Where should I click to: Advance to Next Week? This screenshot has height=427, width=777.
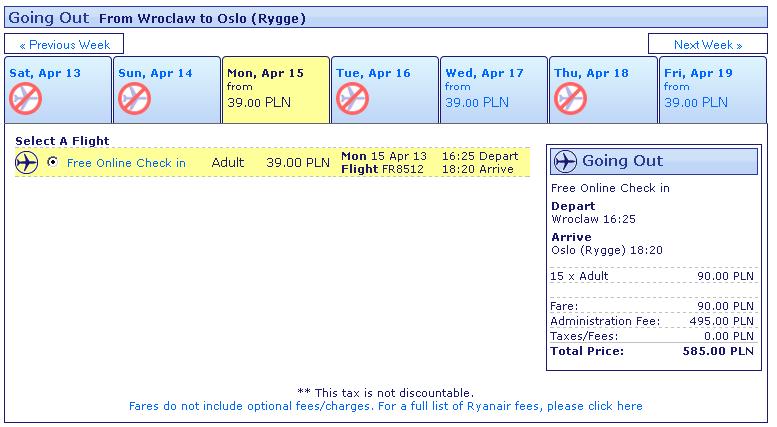click(x=708, y=45)
